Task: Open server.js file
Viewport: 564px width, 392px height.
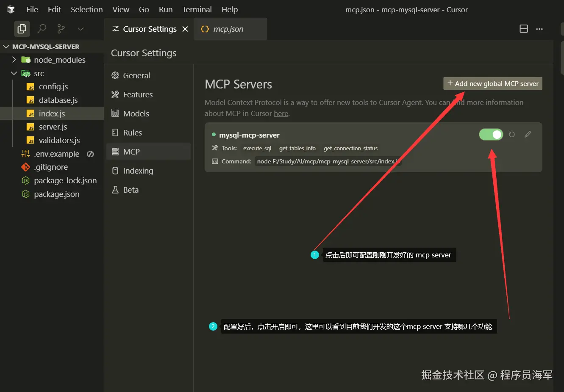Action: (x=52, y=127)
